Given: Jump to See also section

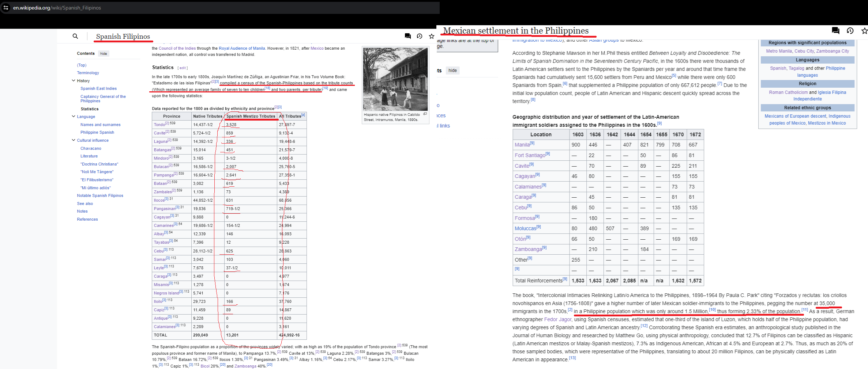Looking at the screenshot, I should [x=85, y=203].
